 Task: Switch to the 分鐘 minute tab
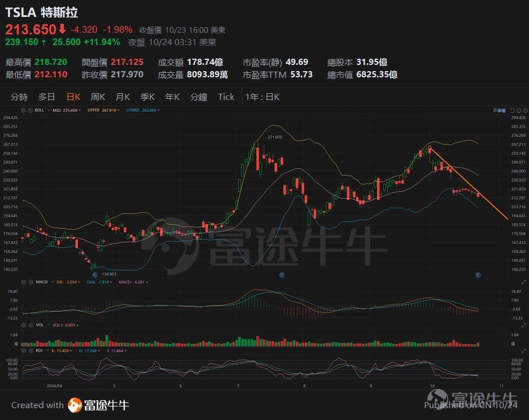199,97
